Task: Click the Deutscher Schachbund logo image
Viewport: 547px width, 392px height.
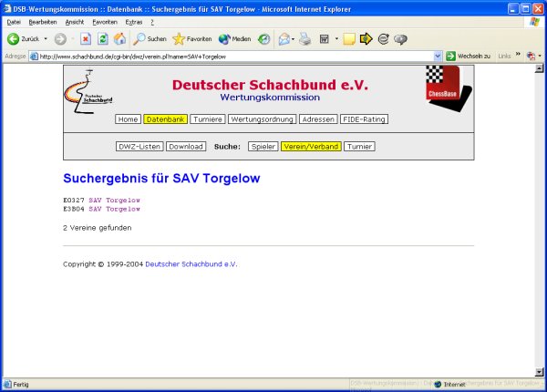Action: coord(89,92)
